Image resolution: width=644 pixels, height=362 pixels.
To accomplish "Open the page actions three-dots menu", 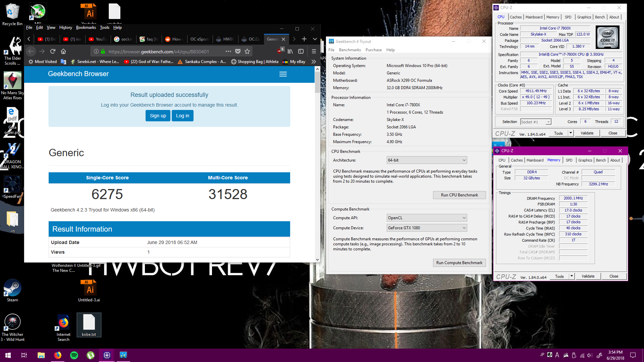I will pos(228,51).
